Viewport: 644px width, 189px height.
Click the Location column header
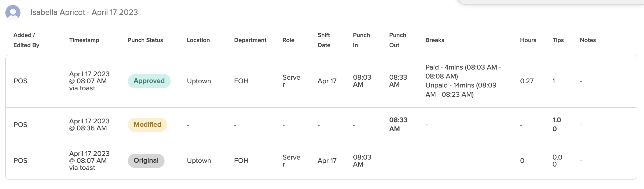pos(198,40)
